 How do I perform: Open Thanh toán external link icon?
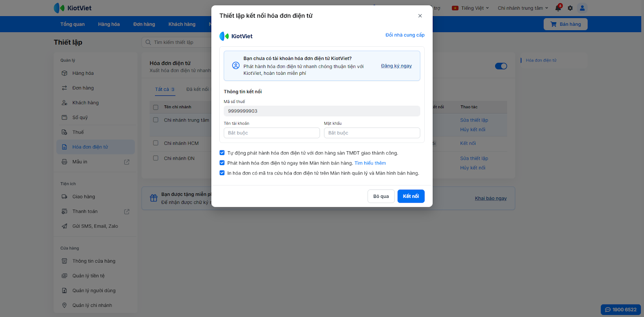click(127, 212)
